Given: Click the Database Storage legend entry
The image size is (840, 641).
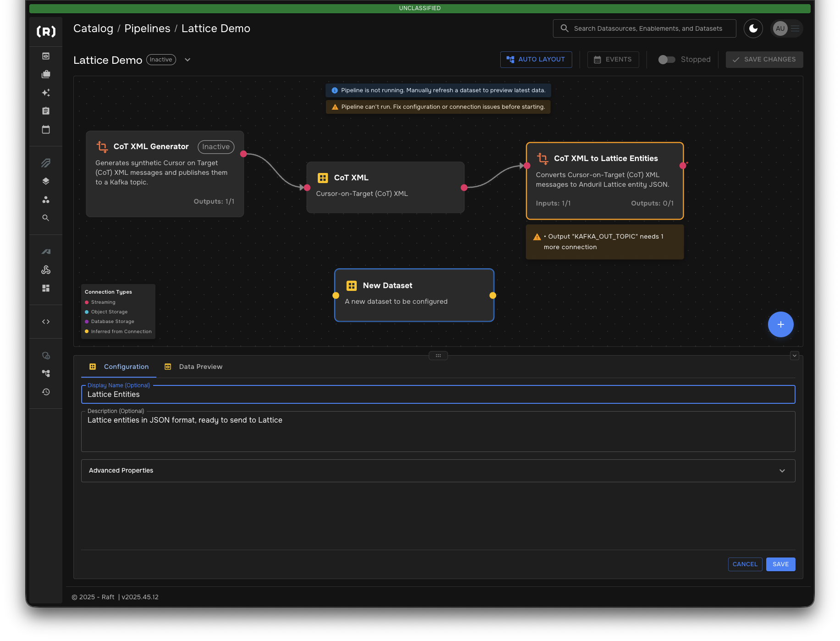Looking at the screenshot, I should pyautogui.click(x=109, y=322).
